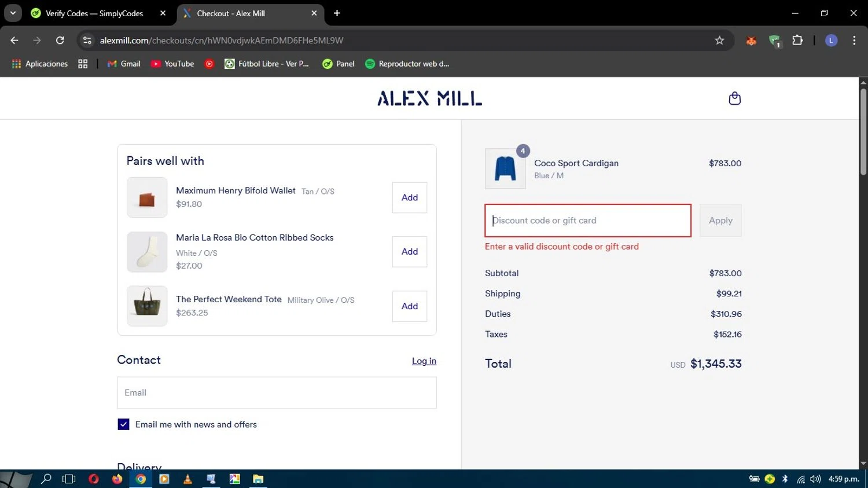Click the Log in link
This screenshot has width=868, height=488.
coord(424,361)
